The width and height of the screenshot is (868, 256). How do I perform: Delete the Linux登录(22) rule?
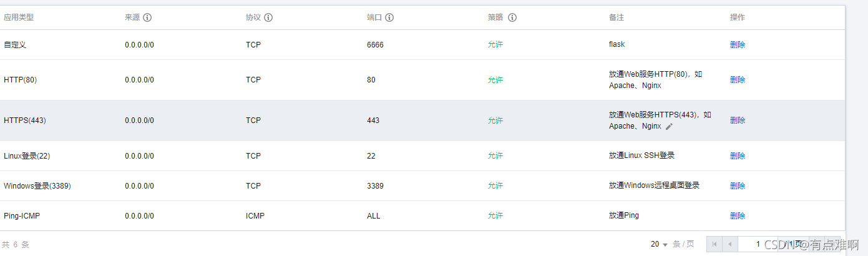[737, 155]
